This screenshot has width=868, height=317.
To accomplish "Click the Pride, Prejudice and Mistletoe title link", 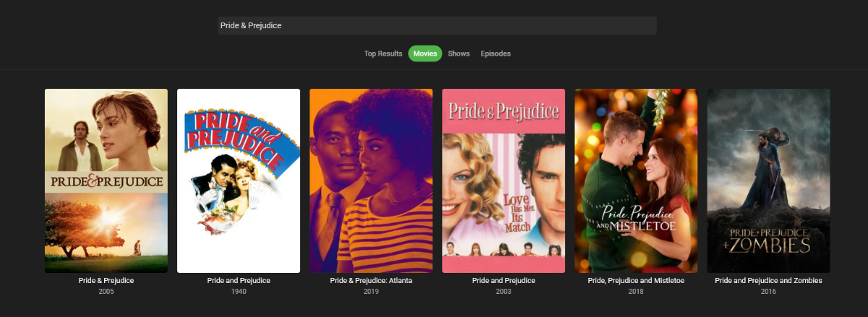I will 636,281.
